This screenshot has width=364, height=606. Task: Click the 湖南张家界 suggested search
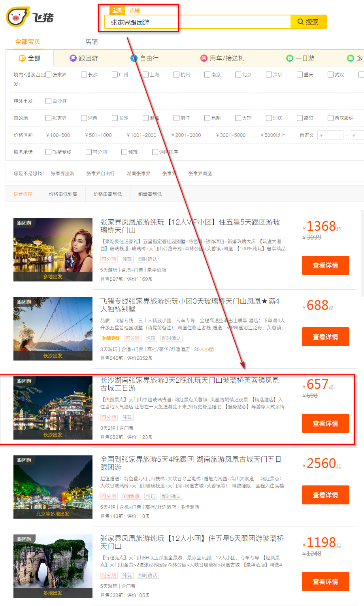(x=138, y=174)
